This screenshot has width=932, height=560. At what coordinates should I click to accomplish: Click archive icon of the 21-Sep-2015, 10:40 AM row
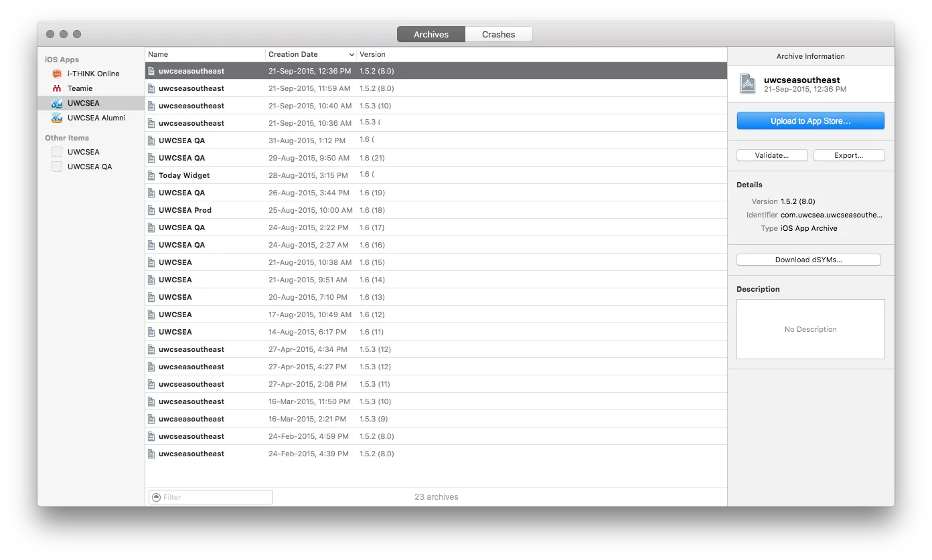[151, 106]
